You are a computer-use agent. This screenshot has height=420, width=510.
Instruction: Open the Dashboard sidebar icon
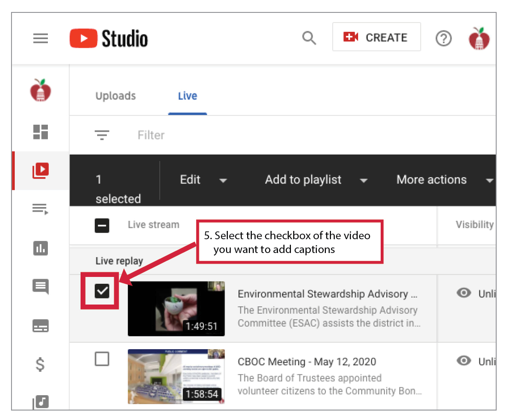pos(41,132)
